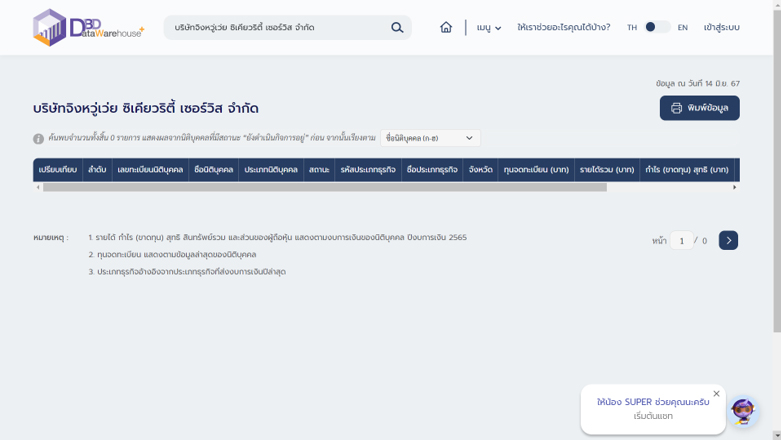The height and width of the screenshot is (440, 781).
Task: Expand the ชื่อนิติบุคคล (ก-ฮ) sort dropdown
Action: (430, 138)
